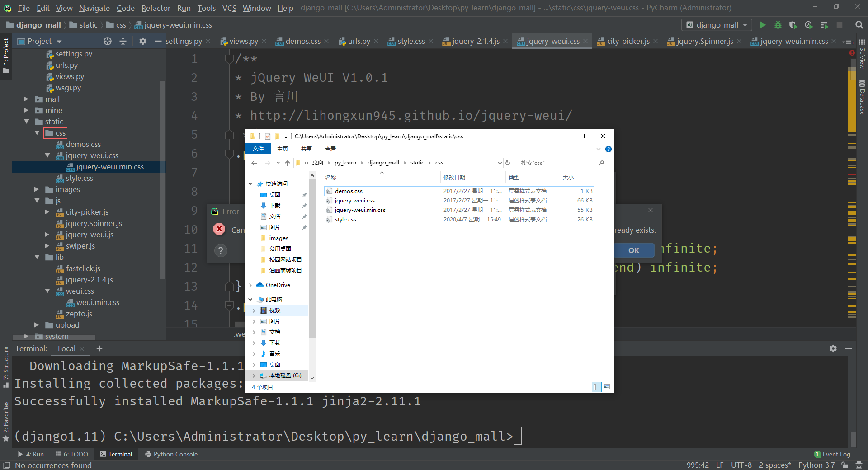Click the run concurrency diagram icon
Viewport: 868px width, 470px height.
824,25
